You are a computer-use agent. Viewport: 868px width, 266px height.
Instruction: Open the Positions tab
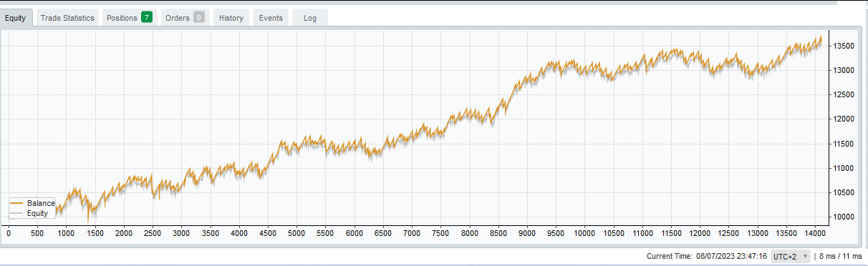129,18
